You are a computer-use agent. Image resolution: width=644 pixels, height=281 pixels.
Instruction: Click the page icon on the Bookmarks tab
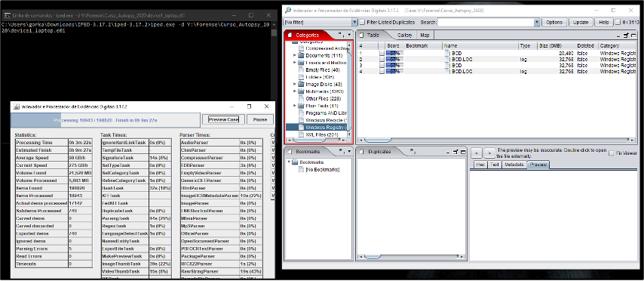click(290, 151)
